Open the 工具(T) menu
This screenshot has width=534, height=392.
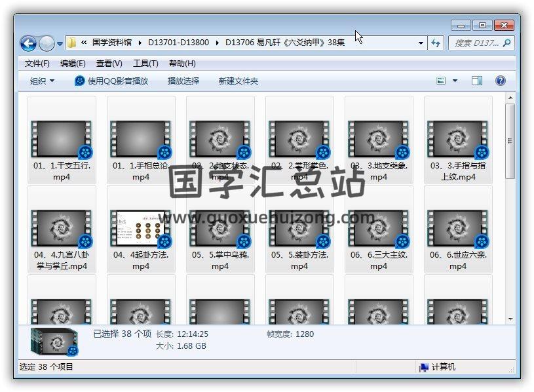coord(145,64)
